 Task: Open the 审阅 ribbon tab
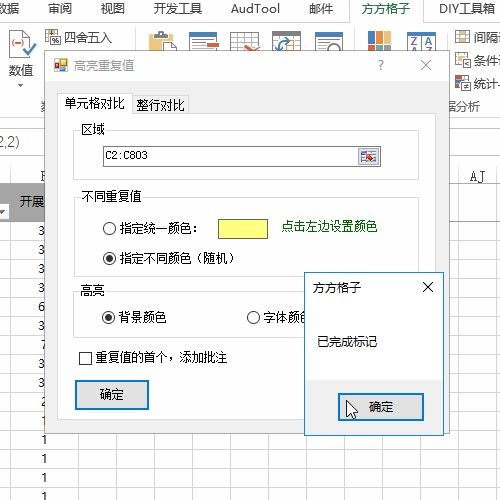(x=60, y=9)
